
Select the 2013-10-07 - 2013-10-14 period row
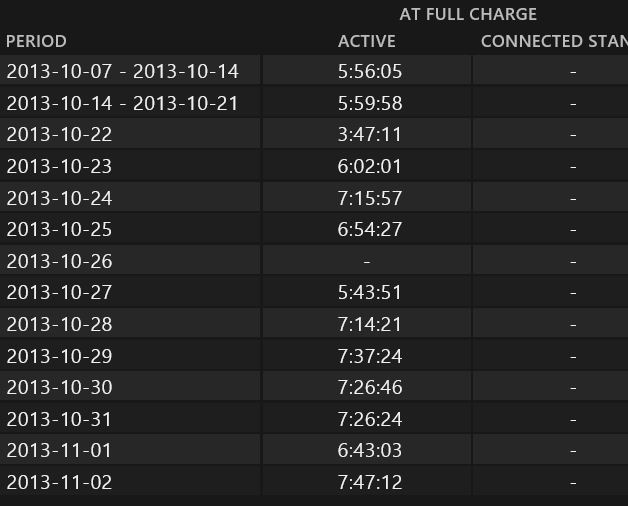[x=123, y=71]
